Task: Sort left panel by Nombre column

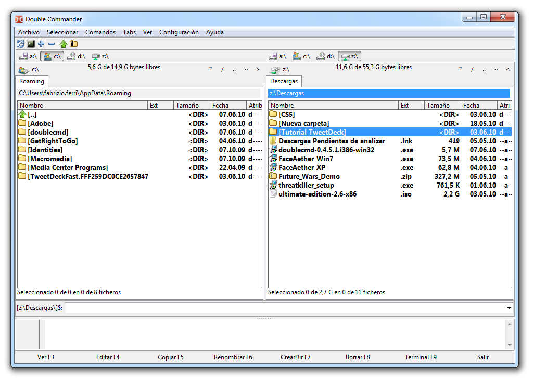Action: (83, 105)
